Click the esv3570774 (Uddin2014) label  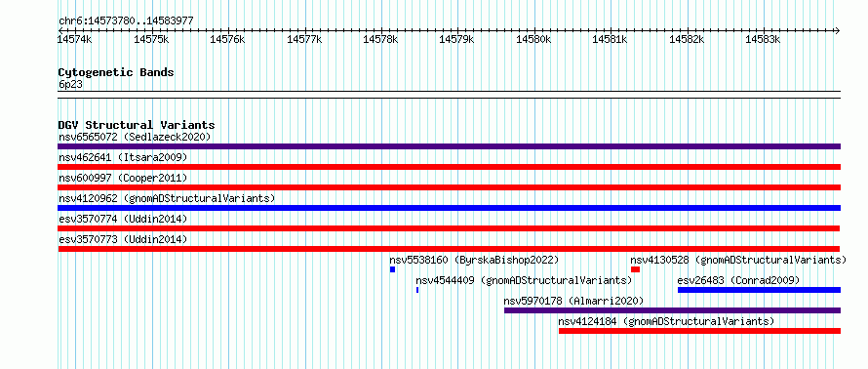tap(123, 219)
